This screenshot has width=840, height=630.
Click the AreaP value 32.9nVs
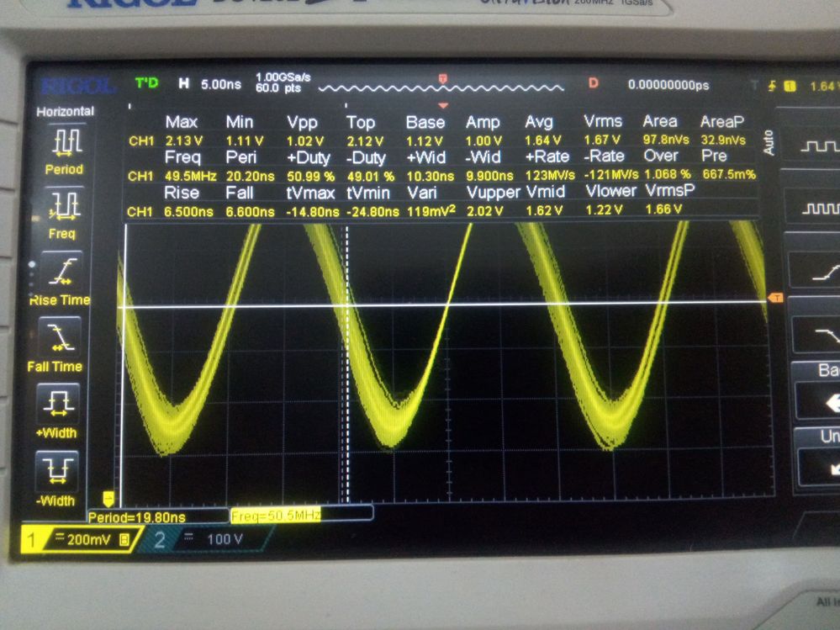point(723,140)
